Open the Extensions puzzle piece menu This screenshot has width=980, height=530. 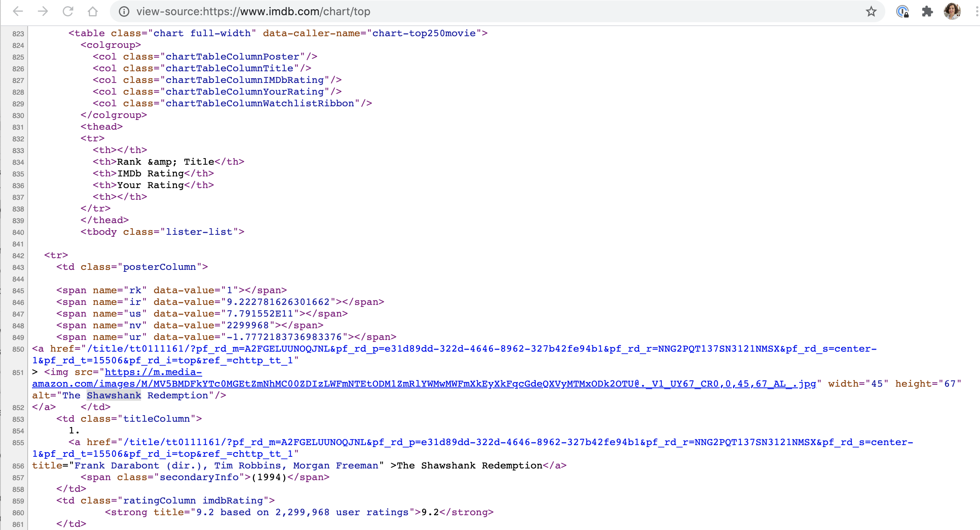coord(927,12)
